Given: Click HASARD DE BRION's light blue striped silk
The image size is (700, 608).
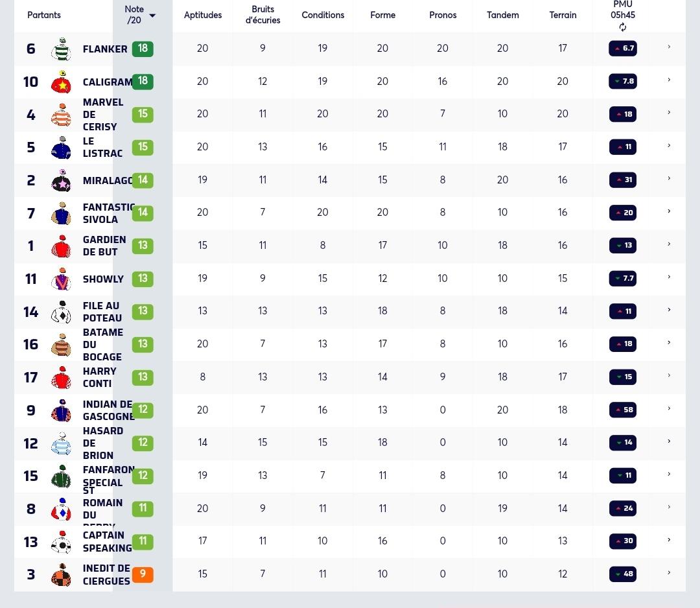Looking at the screenshot, I should click(x=61, y=443).
